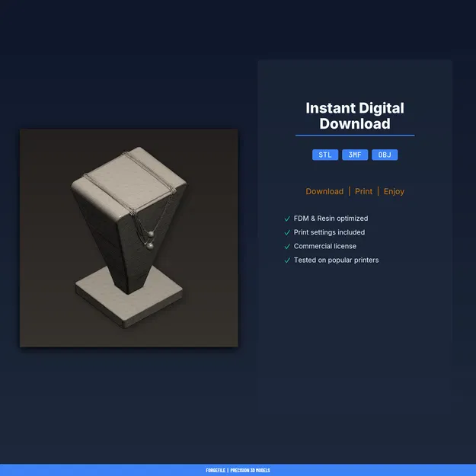Click the checkmark beside 'FDM & Resin optimized'
Image resolution: width=476 pixels, height=476 pixels.
click(287, 219)
